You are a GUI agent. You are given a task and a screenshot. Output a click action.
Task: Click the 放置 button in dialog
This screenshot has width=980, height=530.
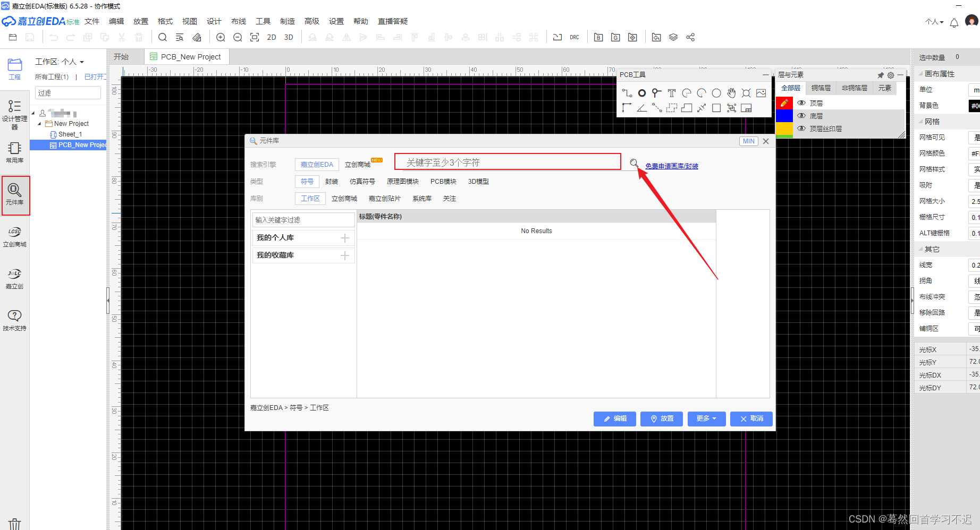(662, 418)
